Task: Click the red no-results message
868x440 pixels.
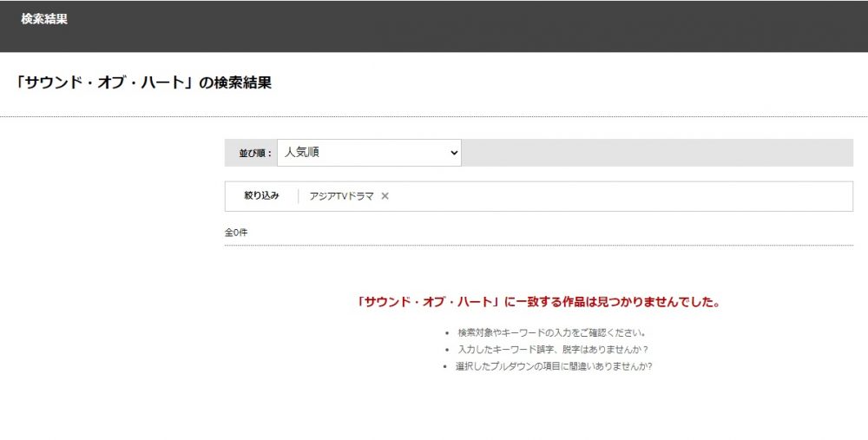Action: click(x=539, y=302)
